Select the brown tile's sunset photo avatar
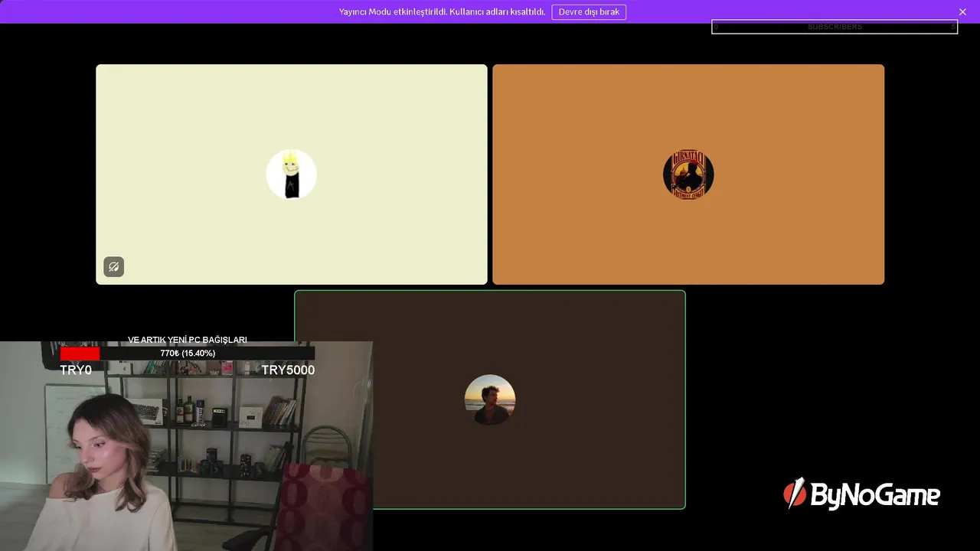Viewport: 980px width, 551px height. [490, 399]
